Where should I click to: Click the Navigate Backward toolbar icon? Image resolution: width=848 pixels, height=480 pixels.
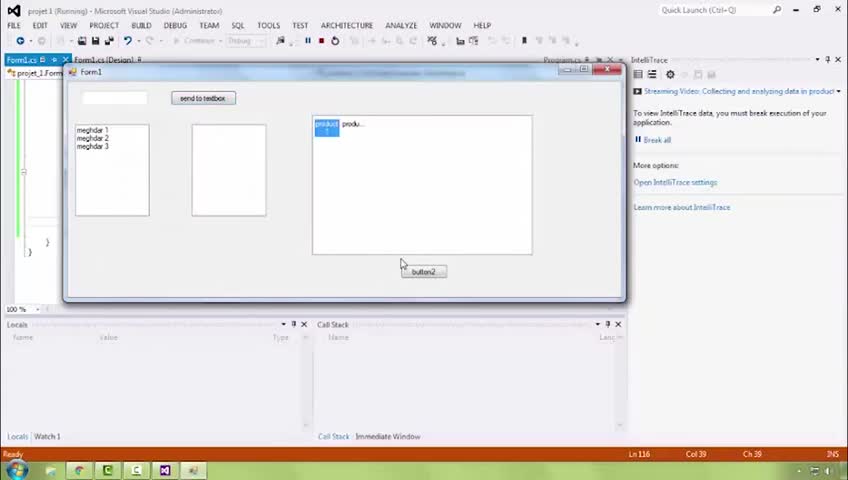click(x=20, y=41)
